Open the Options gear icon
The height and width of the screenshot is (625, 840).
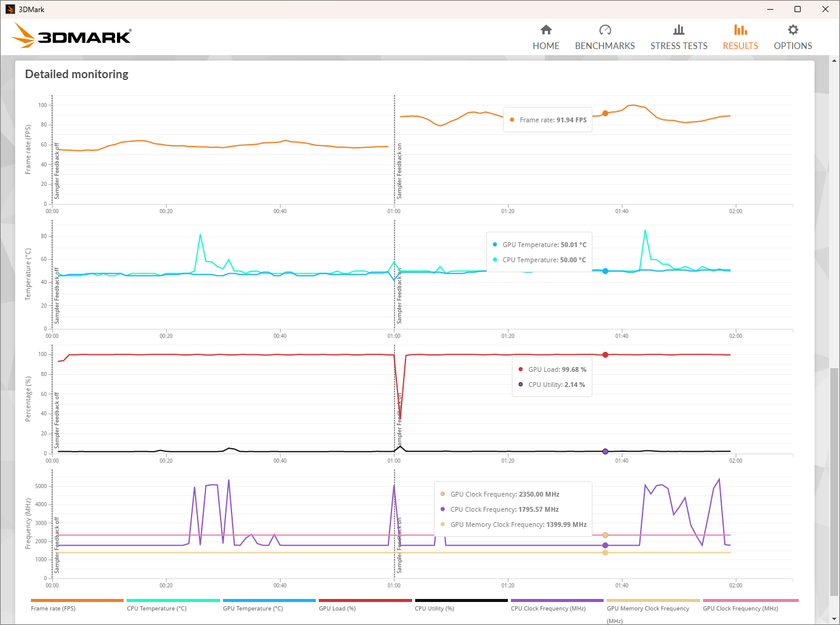click(x=793, y=30)
